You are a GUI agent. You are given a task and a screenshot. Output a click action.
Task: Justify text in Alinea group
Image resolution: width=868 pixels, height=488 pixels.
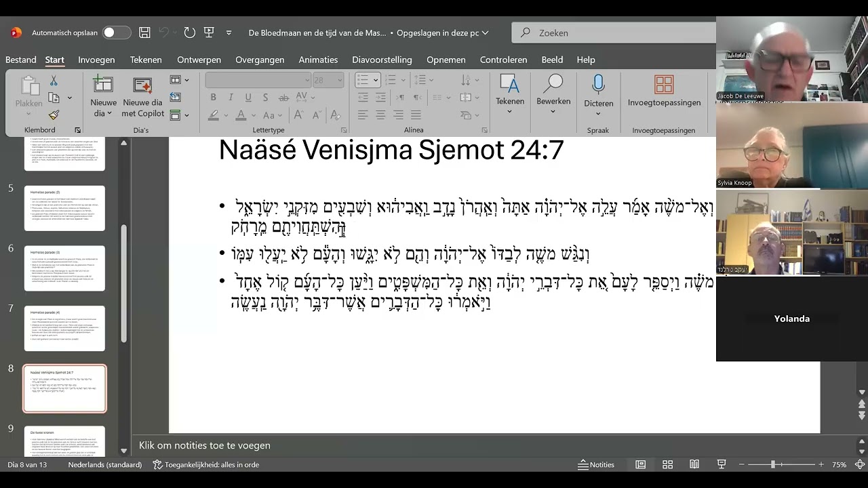(x=416, y=115)
